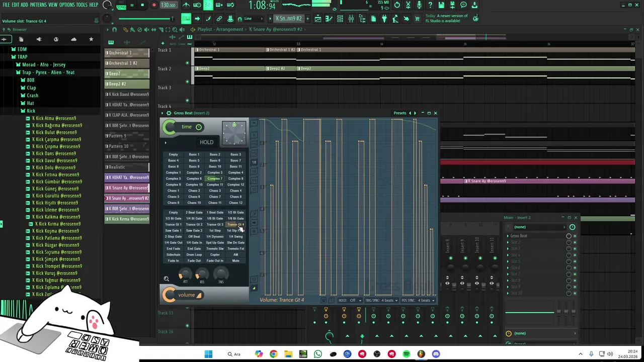The image size is (644, 362).
Task: Open help with the question mark icon
Action: [430, 5]
